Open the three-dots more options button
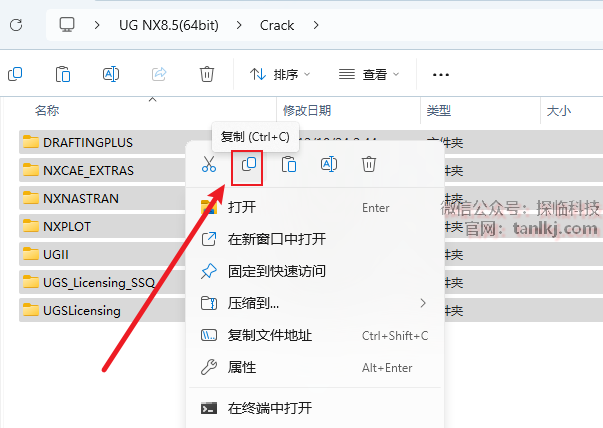The height and width of the screenshot is (428, 603). pos(441,75)
